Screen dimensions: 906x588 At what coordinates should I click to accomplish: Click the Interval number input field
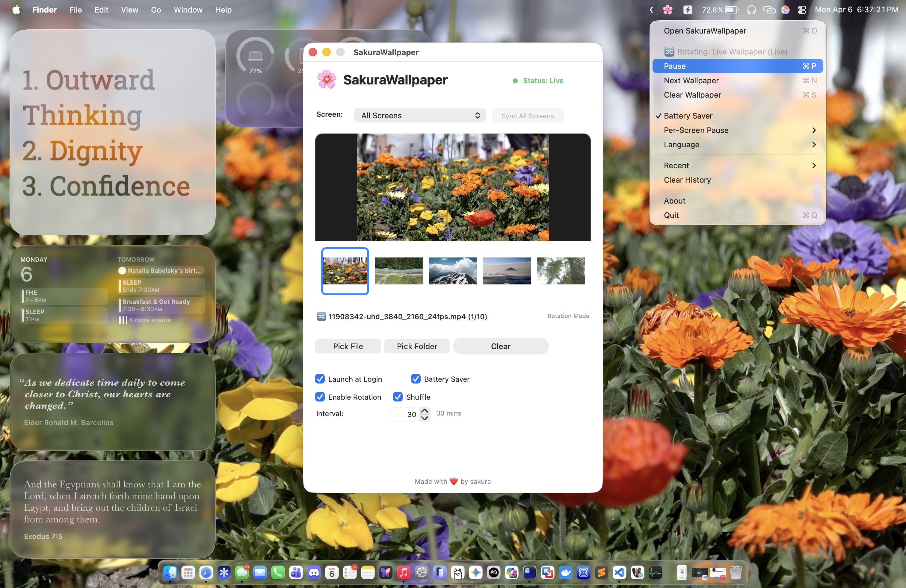[404, 414]
